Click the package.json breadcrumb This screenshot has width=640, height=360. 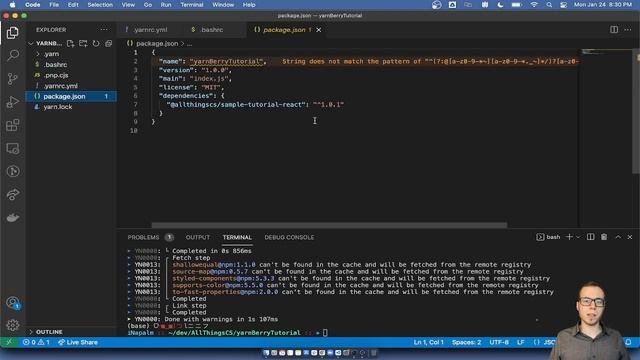tap(157, 43)
